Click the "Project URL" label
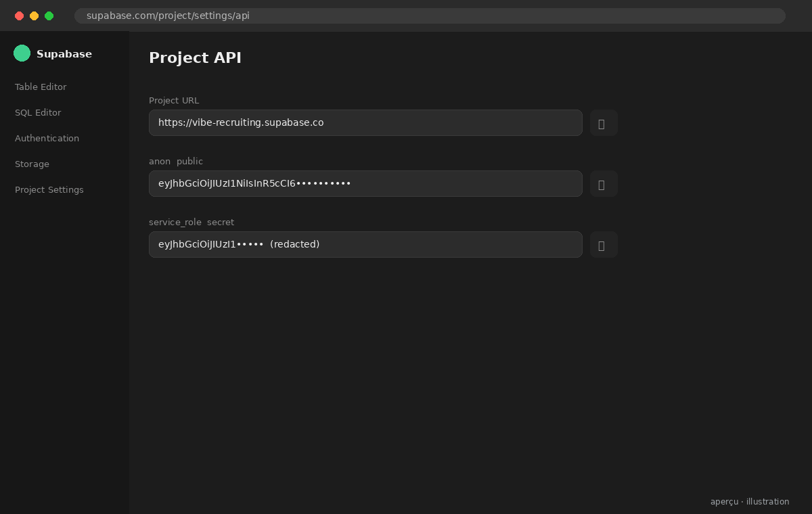This screenshot has height=514, width=812. pyautogui.click(x=174, y=100)
